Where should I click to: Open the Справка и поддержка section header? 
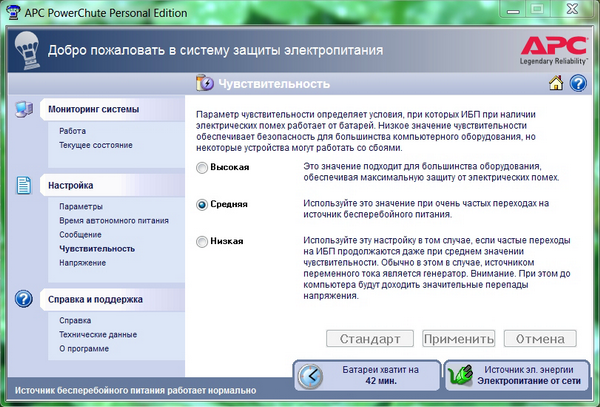coord(112,299)
